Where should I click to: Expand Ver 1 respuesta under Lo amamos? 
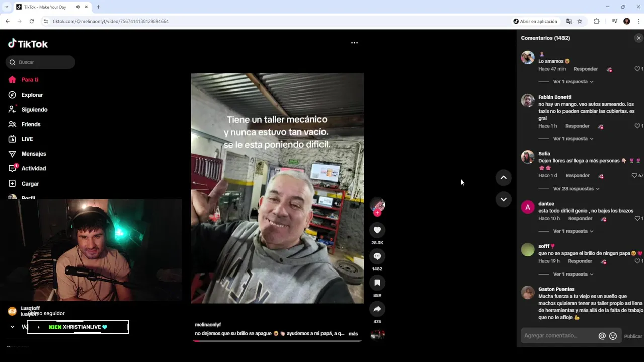[573, 81]
